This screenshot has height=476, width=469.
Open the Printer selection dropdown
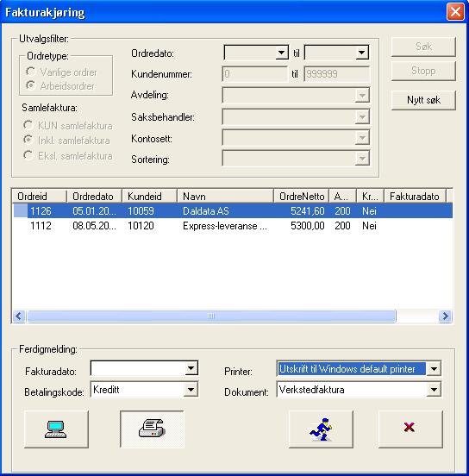(434, 369)
